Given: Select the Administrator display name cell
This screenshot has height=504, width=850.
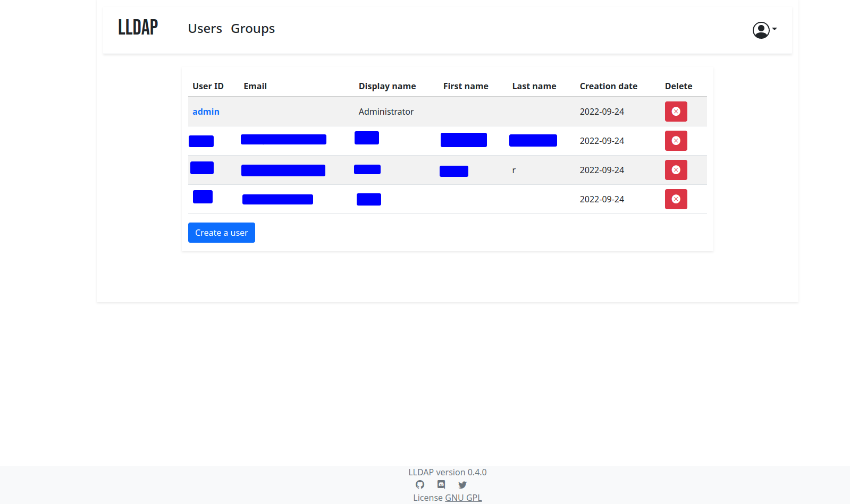Looking at the screenshot, I should (x=386, y=112).
